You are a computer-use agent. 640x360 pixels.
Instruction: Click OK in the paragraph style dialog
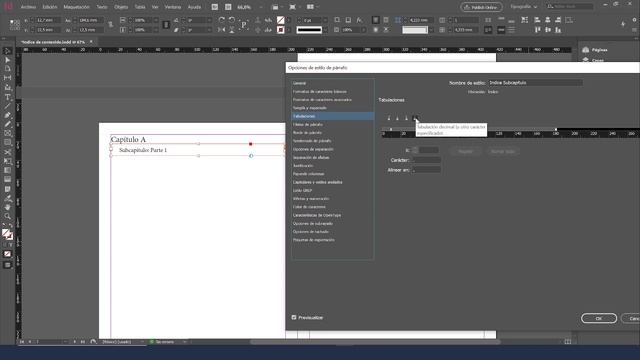[599, 318]
